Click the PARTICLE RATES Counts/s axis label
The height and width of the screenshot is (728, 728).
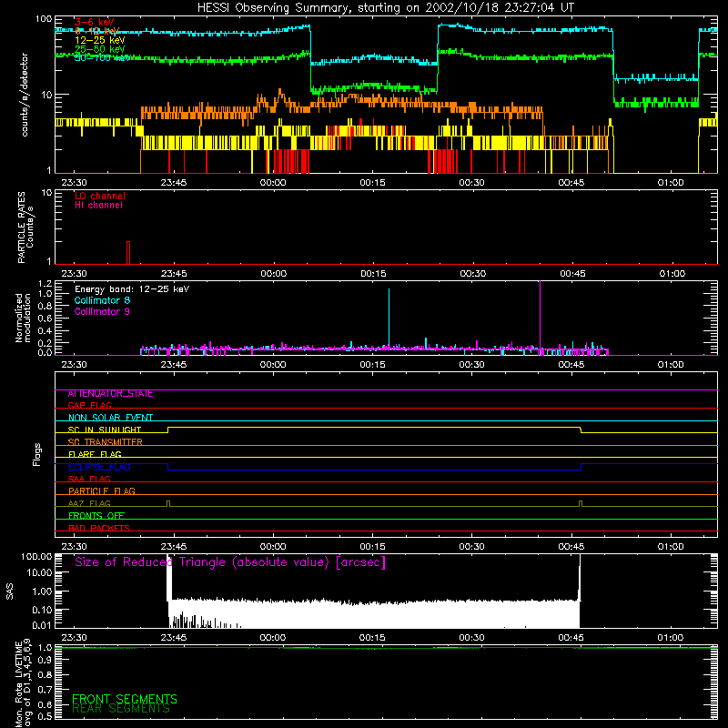click(25, 227)
